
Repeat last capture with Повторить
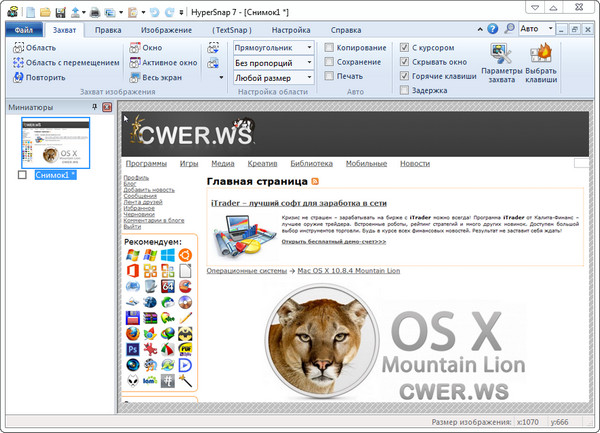39,77
